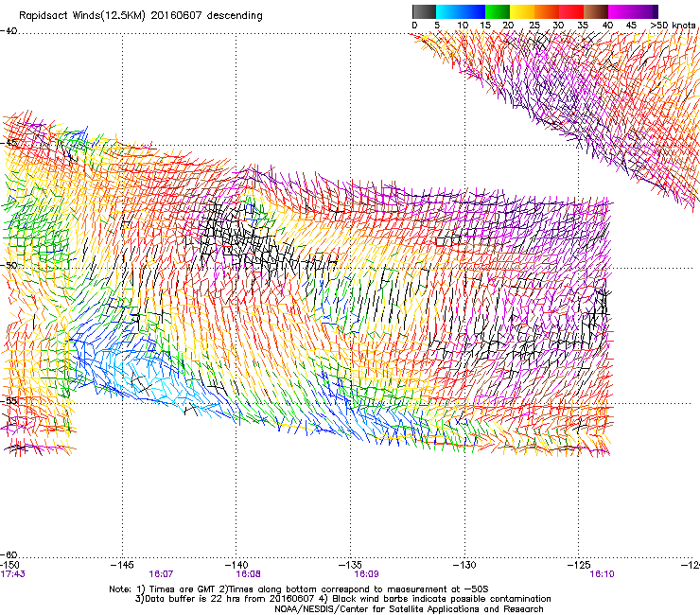Click the '35' label under the color scale
This screenshot has height=615, width=700.
(x=583, y=26)
